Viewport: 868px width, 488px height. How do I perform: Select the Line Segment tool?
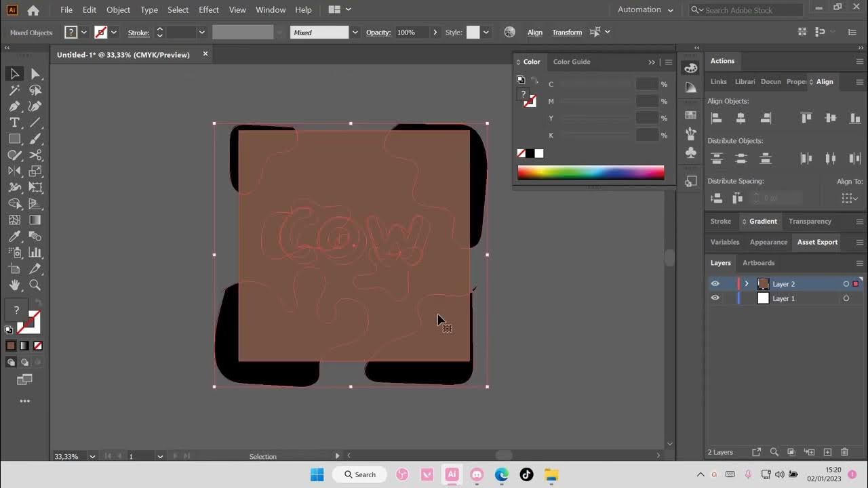[x=35, y=123]
